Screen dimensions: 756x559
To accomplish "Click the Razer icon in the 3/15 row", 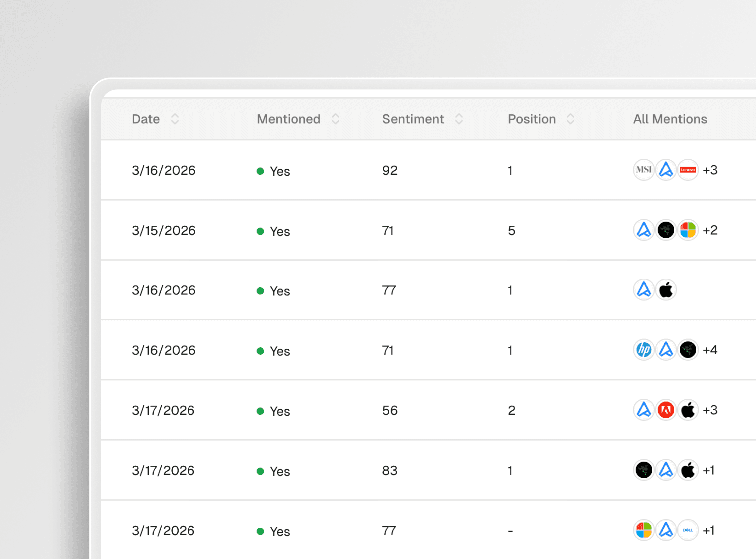I will (x=666, y=230).
